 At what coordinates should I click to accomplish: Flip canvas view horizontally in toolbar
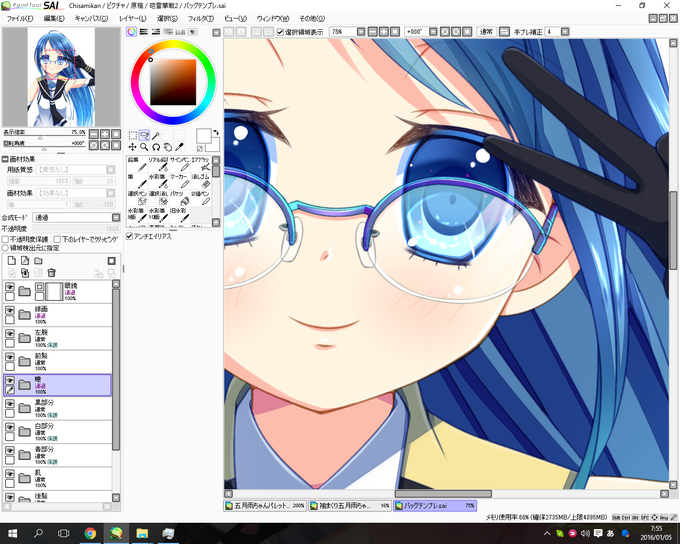pos(504,32)
